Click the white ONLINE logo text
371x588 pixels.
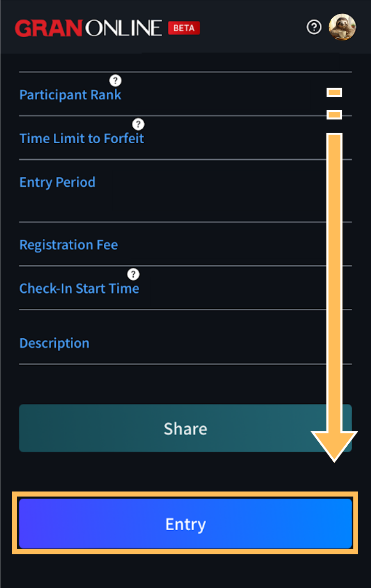(x=123, y=28)
